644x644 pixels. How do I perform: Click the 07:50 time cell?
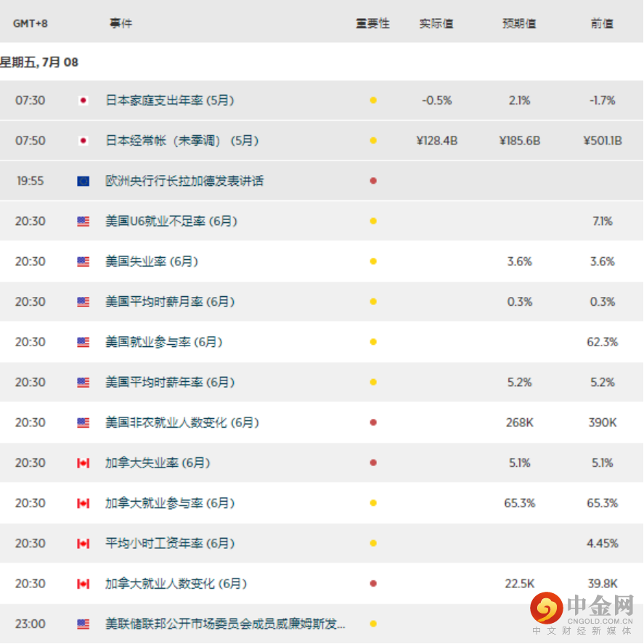(x=30, y=140)
